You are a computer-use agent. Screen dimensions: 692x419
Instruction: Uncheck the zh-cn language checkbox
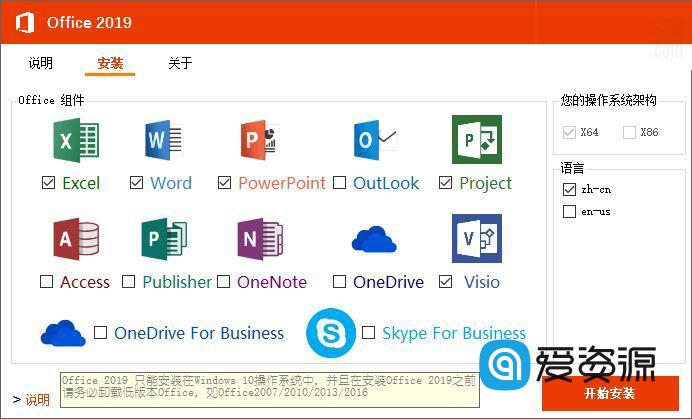569,189
